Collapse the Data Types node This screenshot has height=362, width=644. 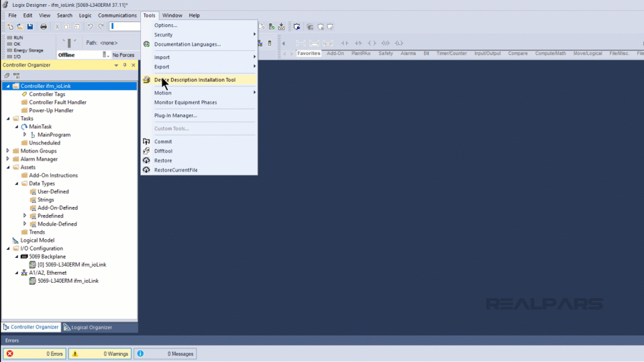[16, 183]
